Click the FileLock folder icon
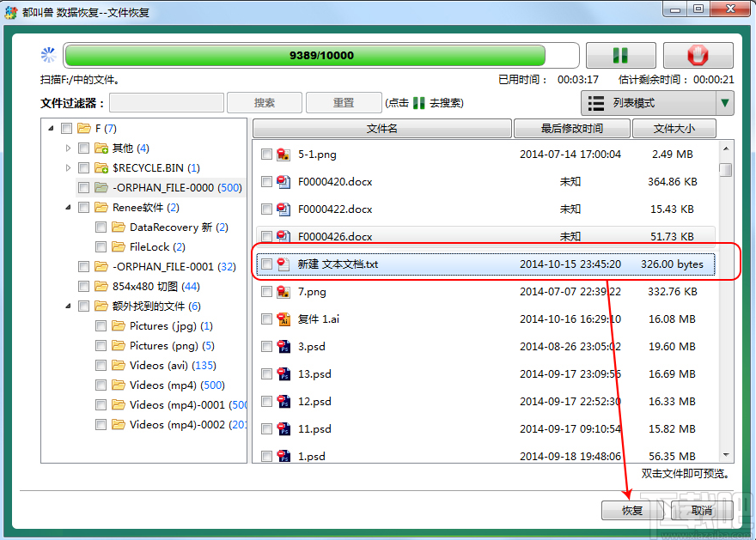 (119, 246)
